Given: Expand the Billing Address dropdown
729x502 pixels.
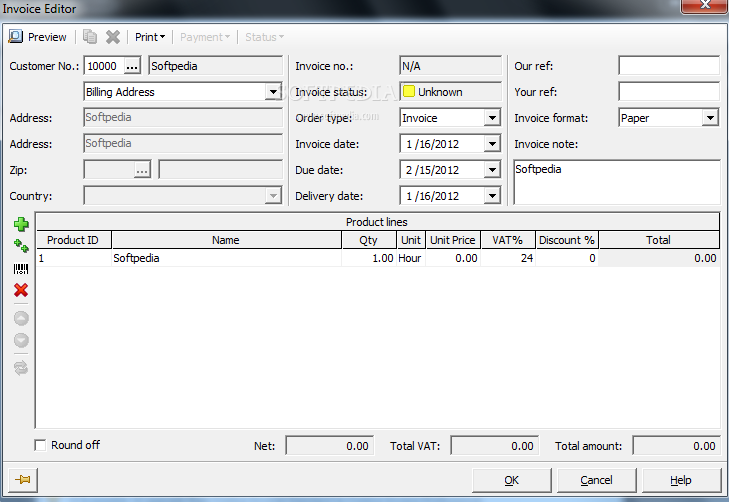Looking at the screenshot, I should click(273, 92).
